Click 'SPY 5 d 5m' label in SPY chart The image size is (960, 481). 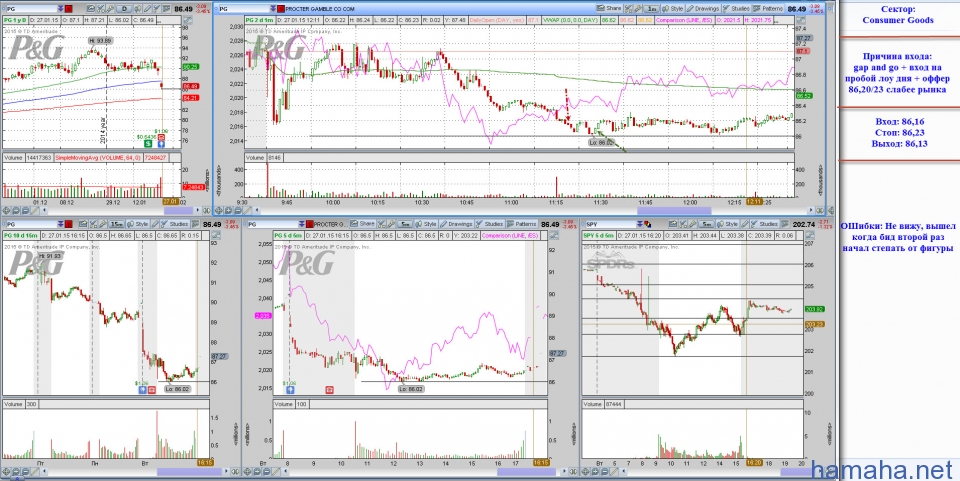(x=598, y=236)
